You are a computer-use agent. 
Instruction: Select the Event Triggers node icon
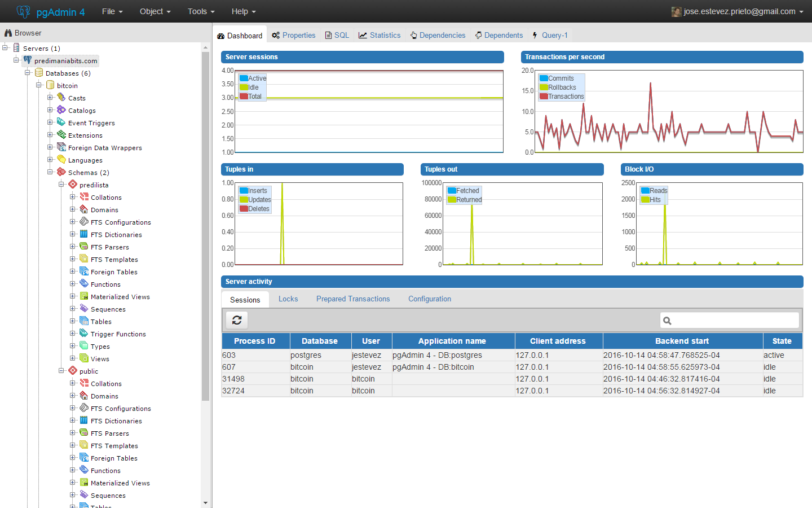[x=61, y=122]
